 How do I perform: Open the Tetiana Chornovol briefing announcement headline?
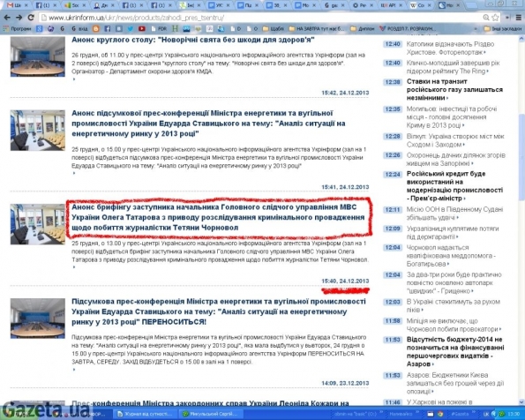(x=218, y=217)
